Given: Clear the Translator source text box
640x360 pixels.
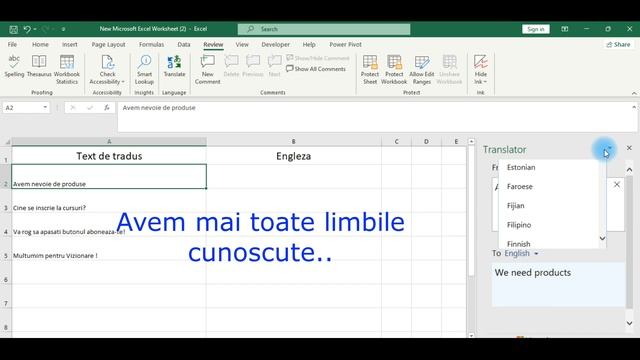Looking at the screenshot, I should tap(617, 184).
